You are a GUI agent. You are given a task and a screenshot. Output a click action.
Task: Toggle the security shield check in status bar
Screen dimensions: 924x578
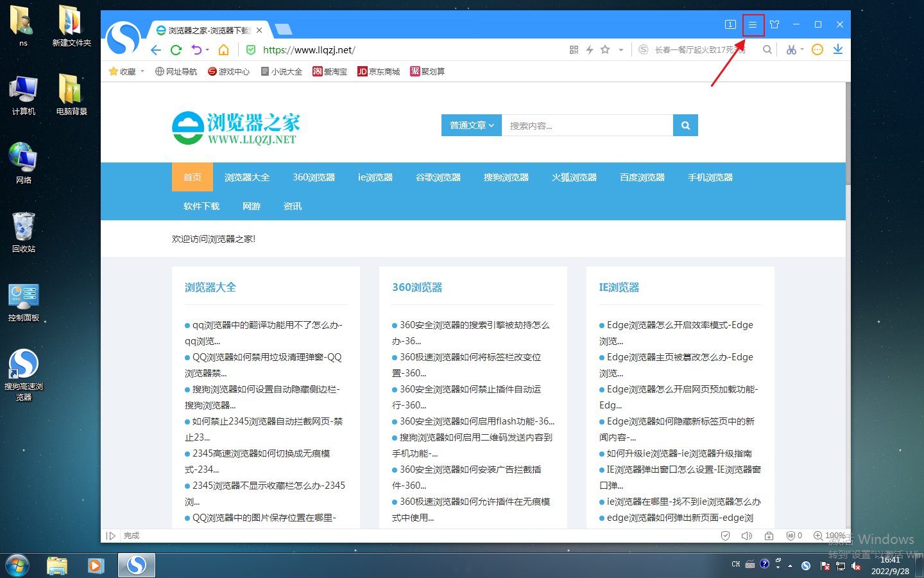pyautogui.click(x=725, y=535)
